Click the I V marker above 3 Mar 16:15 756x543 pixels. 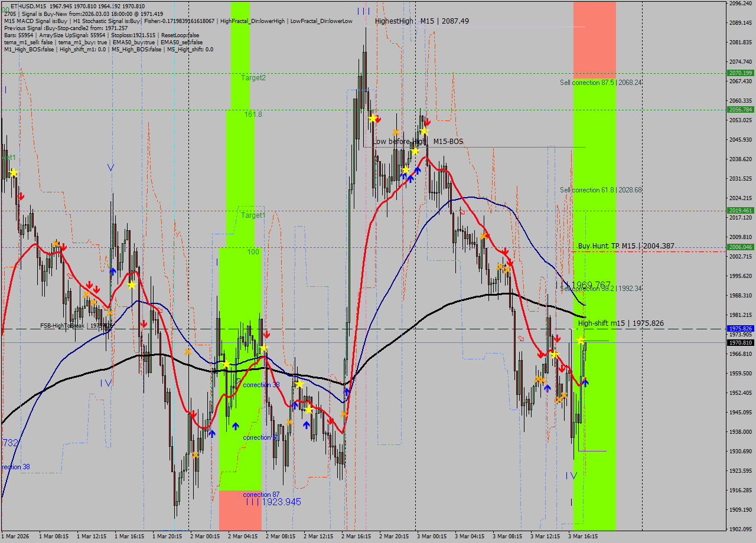tap(572, 476)
